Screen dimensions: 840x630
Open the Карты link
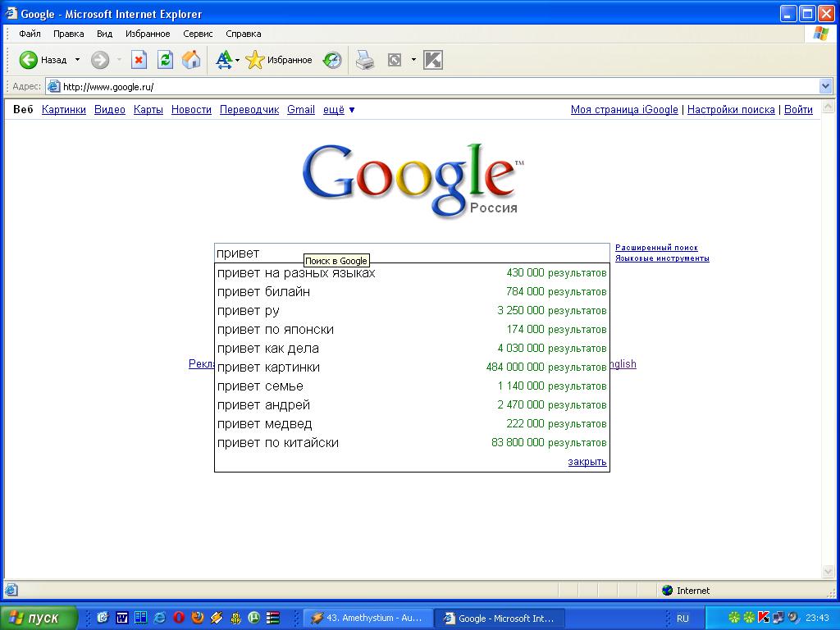coord(148,110)
